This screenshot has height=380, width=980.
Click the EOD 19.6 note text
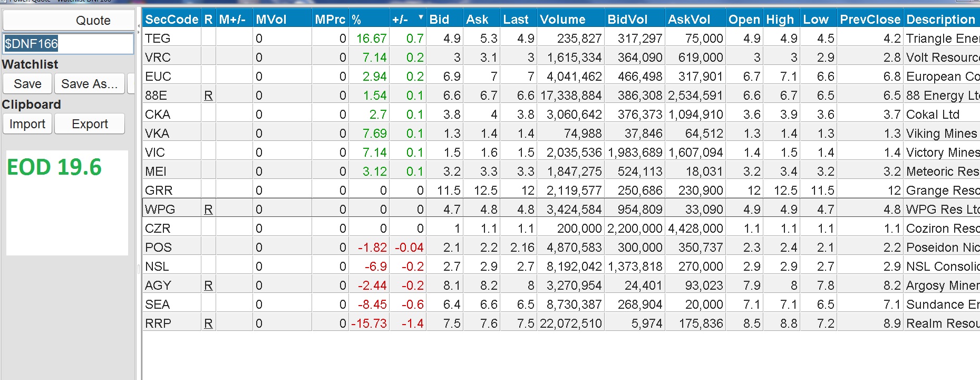click(x=54, y=167)
